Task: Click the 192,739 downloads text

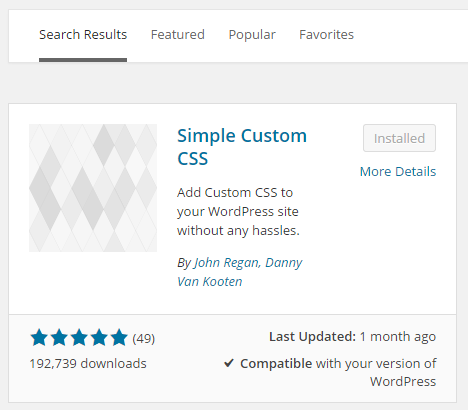Action: pyautogui.click(x=88, y=364)
